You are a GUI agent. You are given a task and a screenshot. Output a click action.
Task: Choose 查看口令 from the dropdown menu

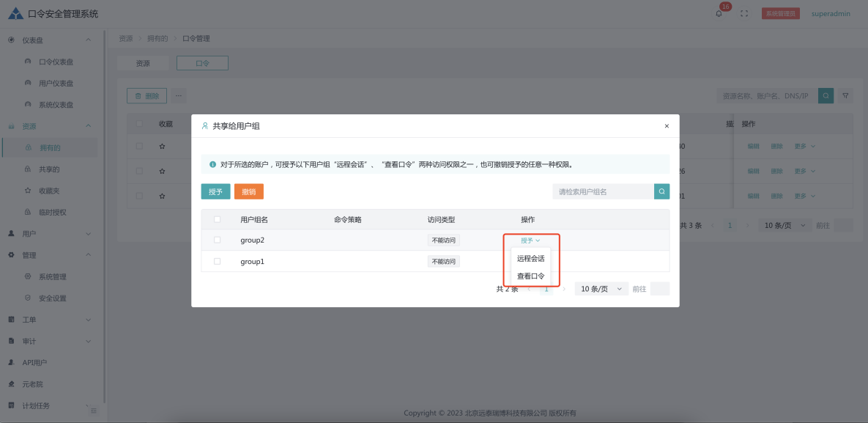coord(530,276)
